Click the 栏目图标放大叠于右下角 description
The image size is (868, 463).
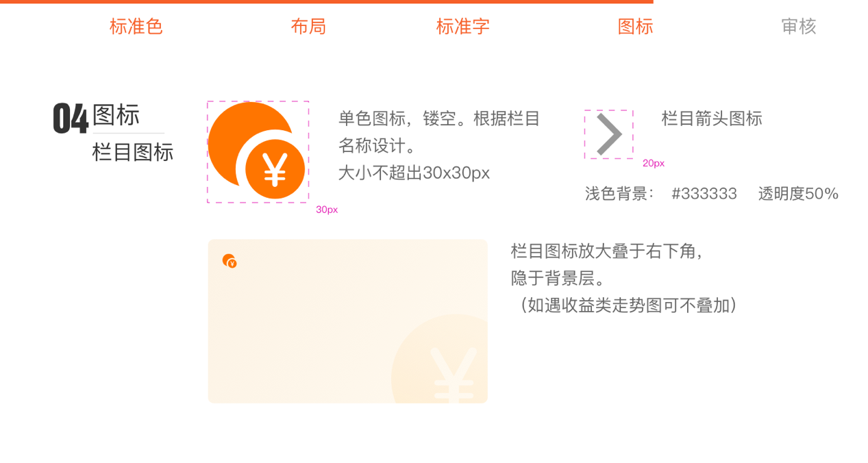tap(607, 251)
